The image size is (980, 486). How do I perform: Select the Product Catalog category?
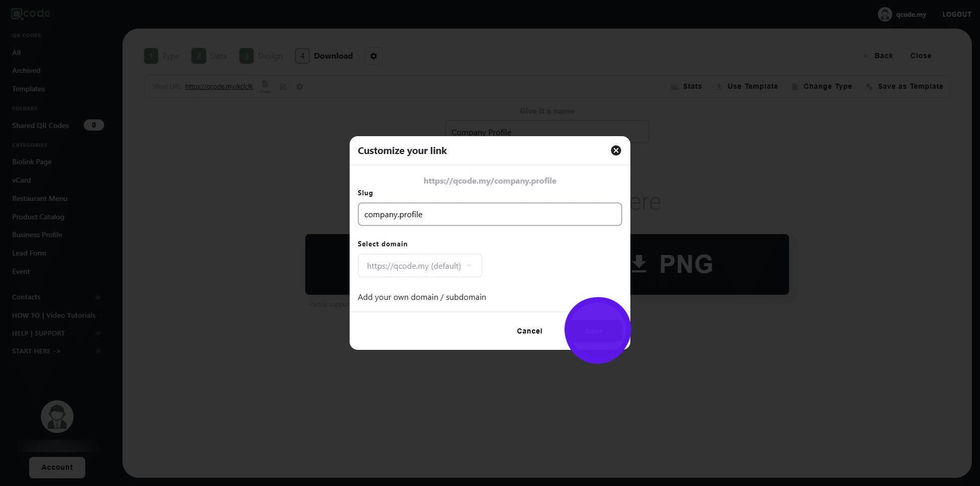pos(38,217)
